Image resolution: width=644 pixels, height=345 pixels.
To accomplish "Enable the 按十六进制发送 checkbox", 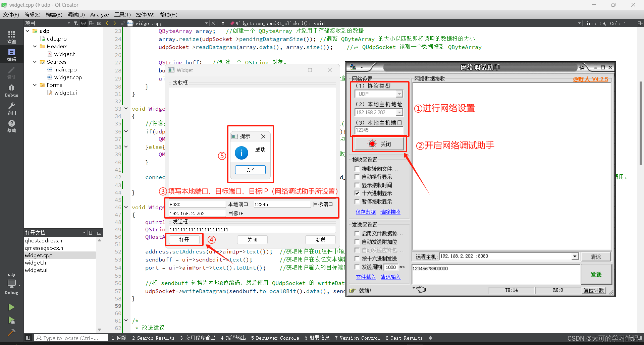I will 357,258.
